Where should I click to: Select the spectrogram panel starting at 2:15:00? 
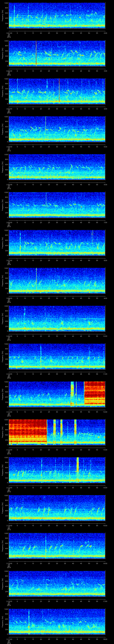click(57, 546)
